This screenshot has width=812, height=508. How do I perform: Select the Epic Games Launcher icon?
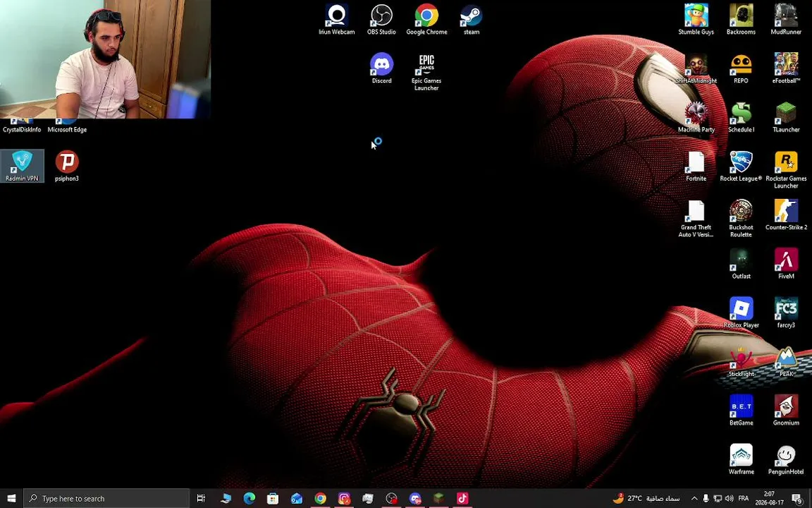(426, 72)
